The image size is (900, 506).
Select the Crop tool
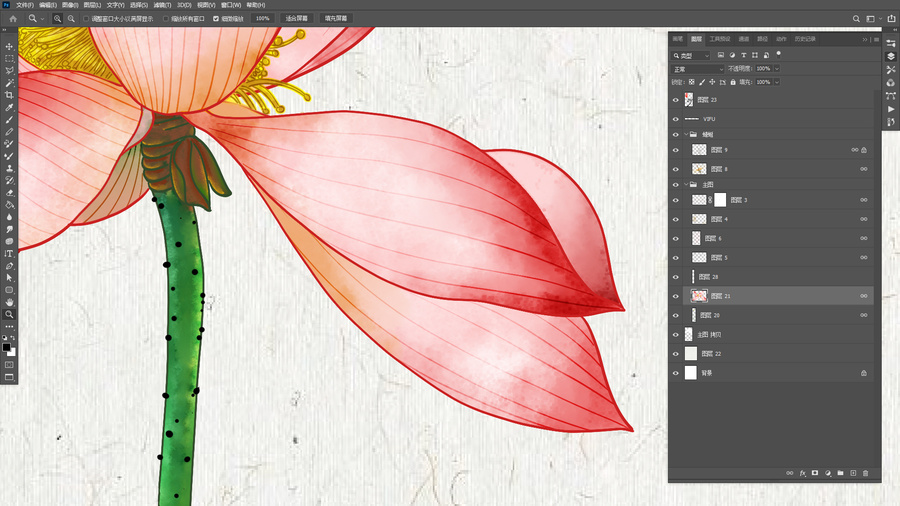9,95
